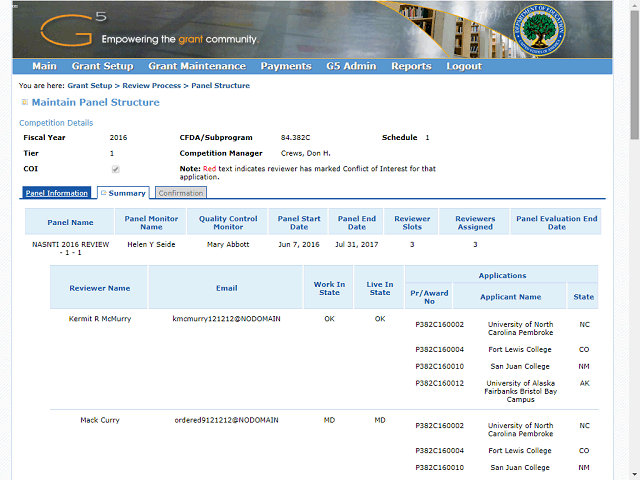Click Logout in the navigation bar

click(x=464, y=66)
